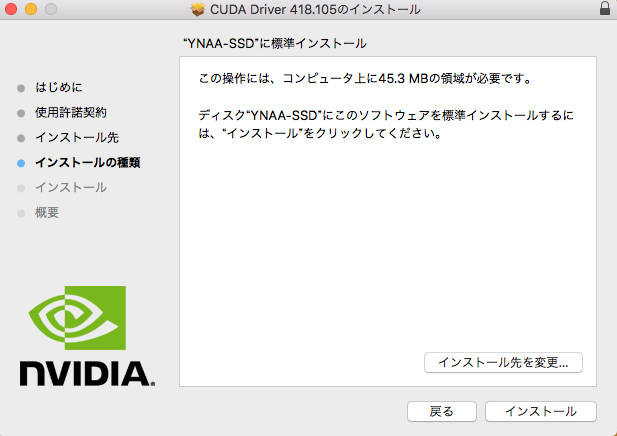Click the gray bullet beside 使用許諾契約

[21, 113]
